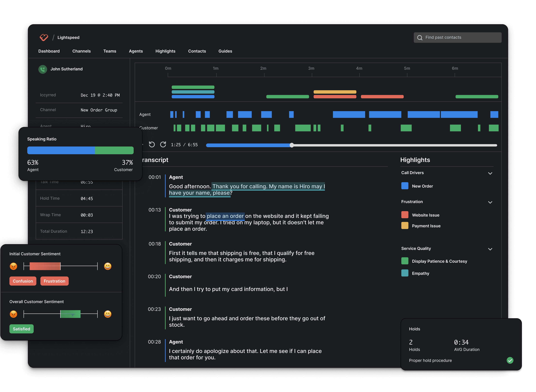
Task: Collapse the Service Quality section chevron
Action: pos(490,249)
